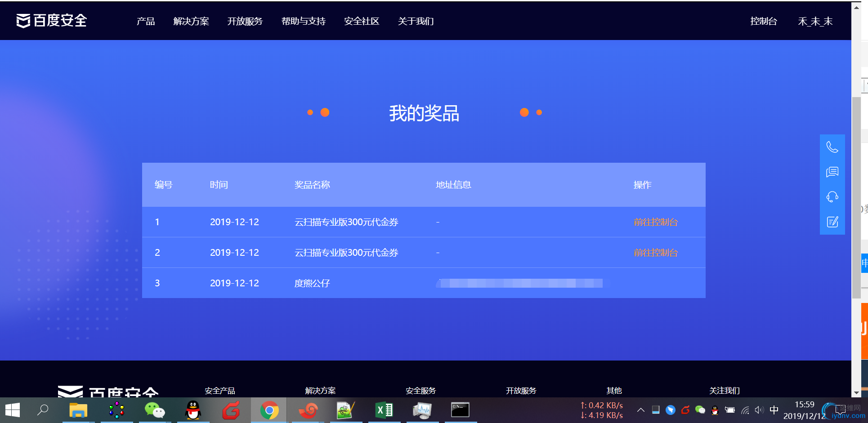Click the page scrollbar thumb
The width and height of the screenshot is (868, 423).
click(x=856, y=198)
